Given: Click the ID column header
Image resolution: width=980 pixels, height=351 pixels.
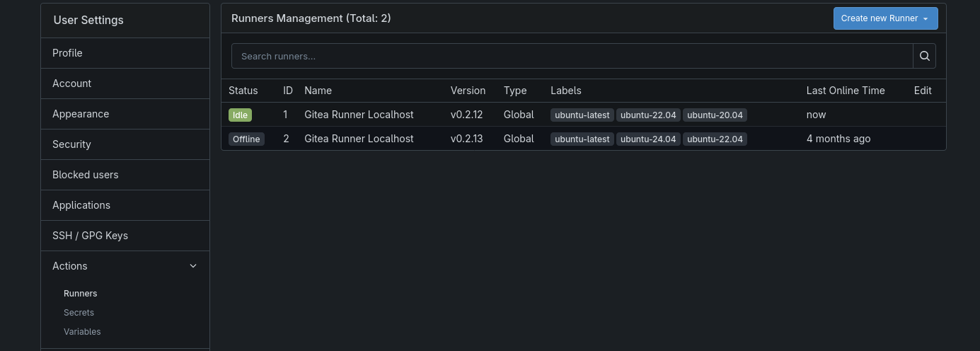Looking at the screenshot, I should click(288, 91).
